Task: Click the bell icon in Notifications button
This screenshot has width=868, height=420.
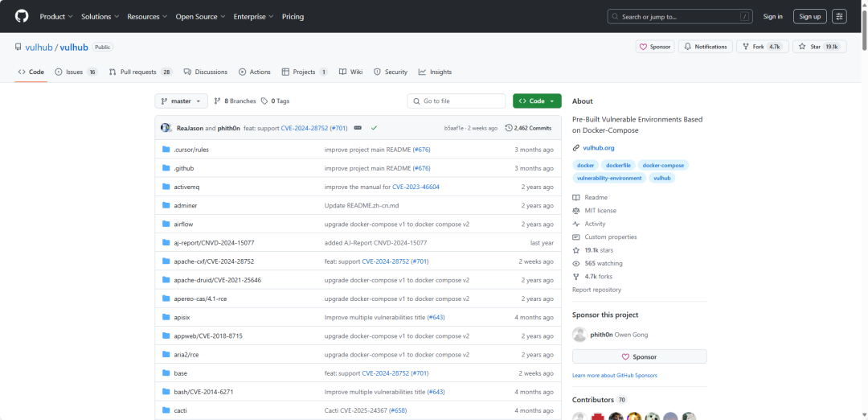Action: (x=688, y=47)
